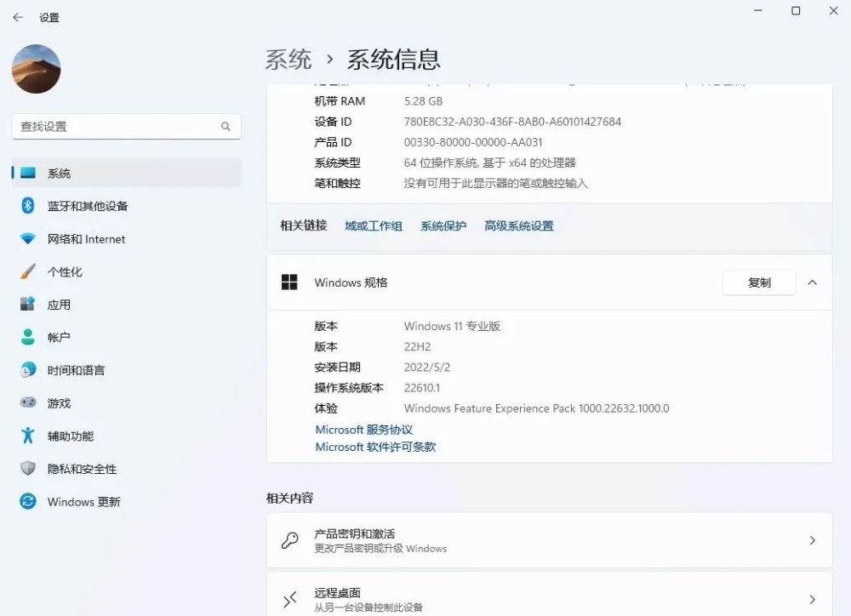The width and height of the screenshot is (851, 616).
Task: Open the Microsoft 服务协议 link
Action: 363,430
